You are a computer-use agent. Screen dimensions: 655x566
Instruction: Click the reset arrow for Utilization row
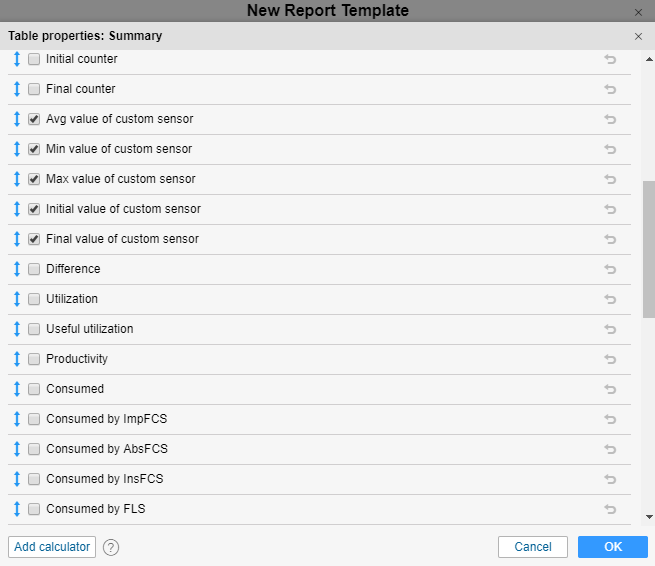point(610,299)
